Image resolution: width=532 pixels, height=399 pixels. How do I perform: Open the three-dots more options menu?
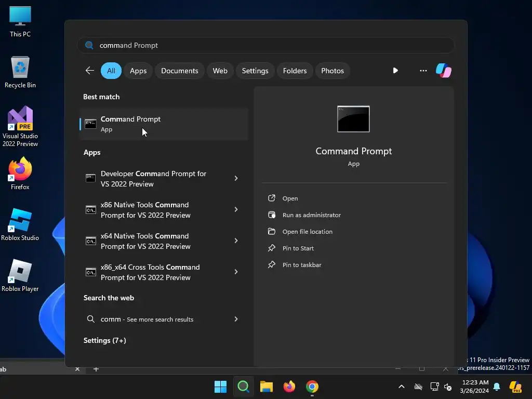click(423, 71)
